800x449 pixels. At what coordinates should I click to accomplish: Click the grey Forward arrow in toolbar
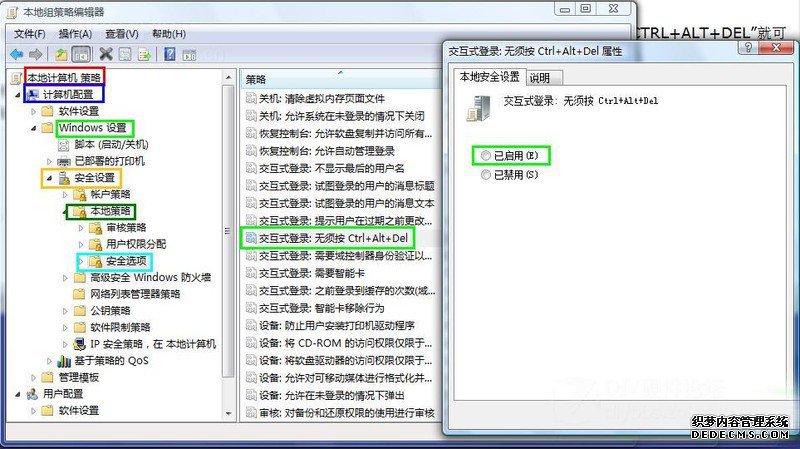coord(36,54)
